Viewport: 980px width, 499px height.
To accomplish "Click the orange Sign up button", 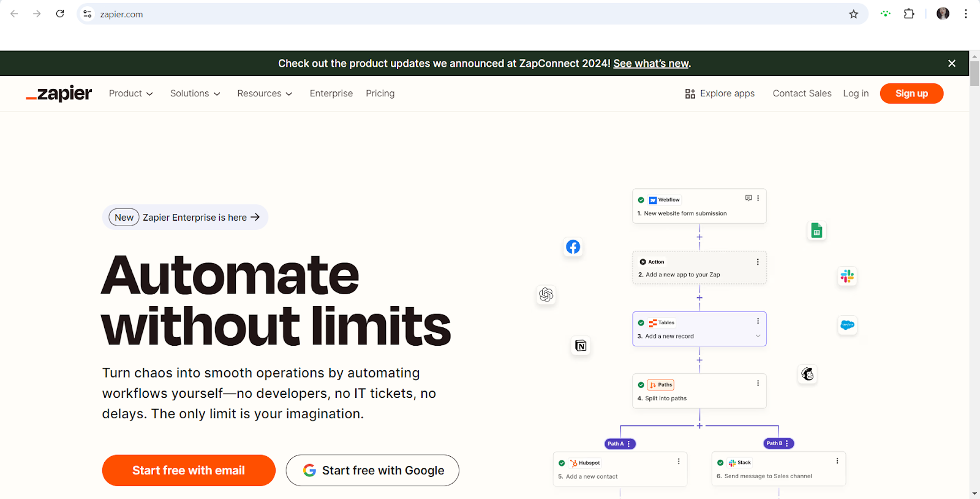I will (911, 93).
